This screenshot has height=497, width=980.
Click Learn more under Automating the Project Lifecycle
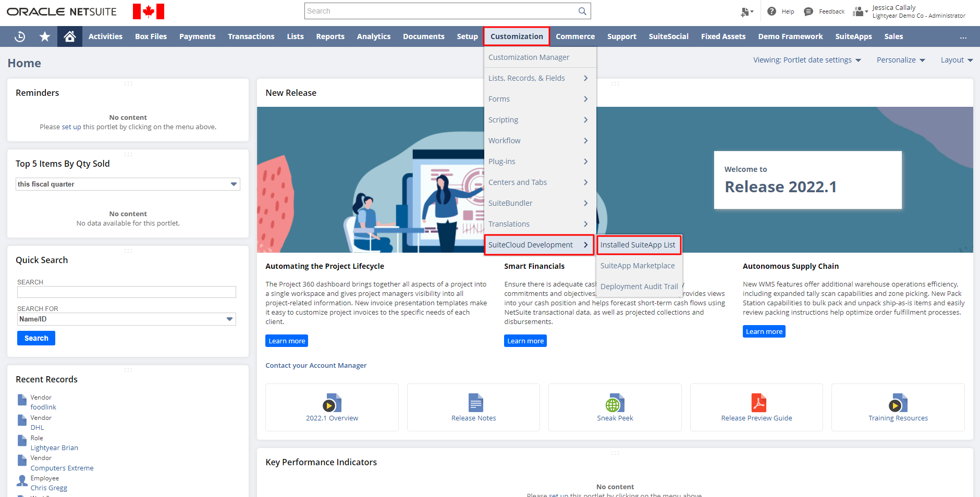click(287, 341)
